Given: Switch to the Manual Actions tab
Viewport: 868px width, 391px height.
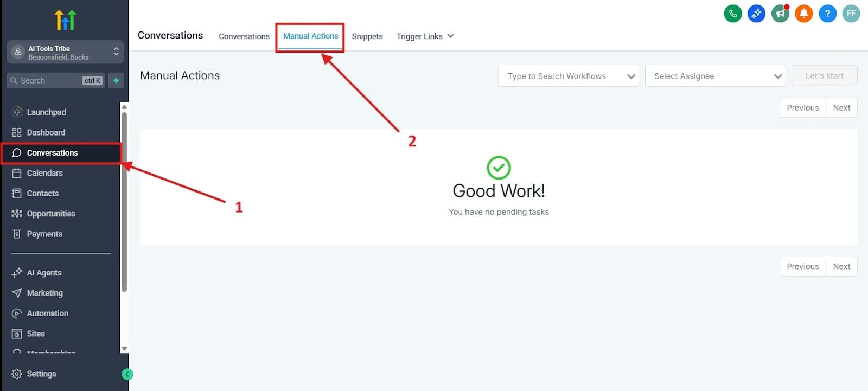Looking at the screenshot, I should click(x=310, y=36).
